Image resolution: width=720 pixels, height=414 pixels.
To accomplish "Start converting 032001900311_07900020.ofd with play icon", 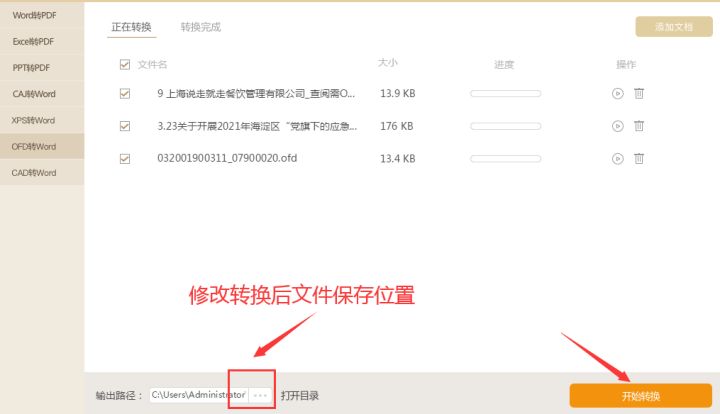I will [x=618, y=159].
